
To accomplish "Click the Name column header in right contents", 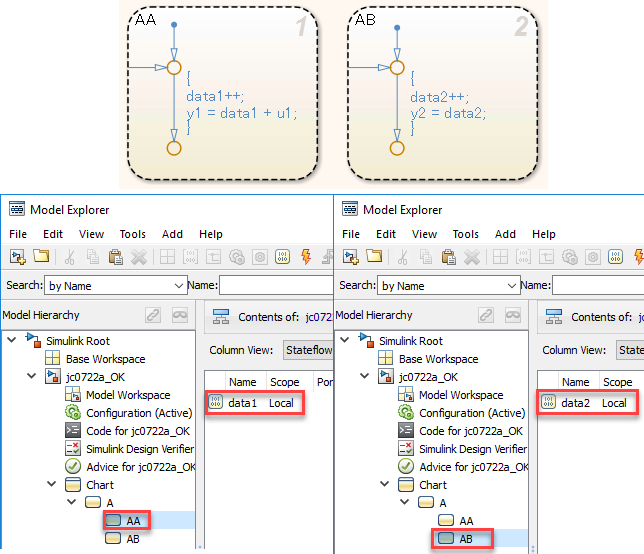I will (575, 382).
